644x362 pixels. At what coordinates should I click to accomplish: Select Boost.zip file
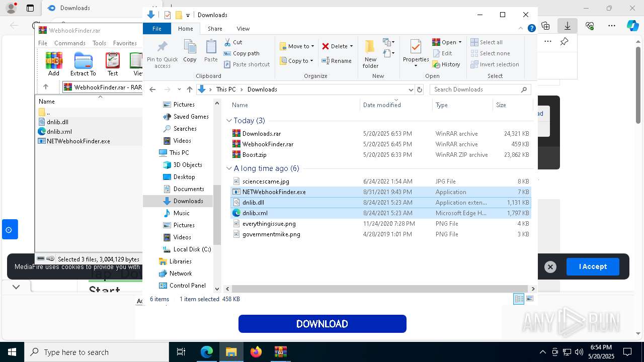[x=381, y=155]
